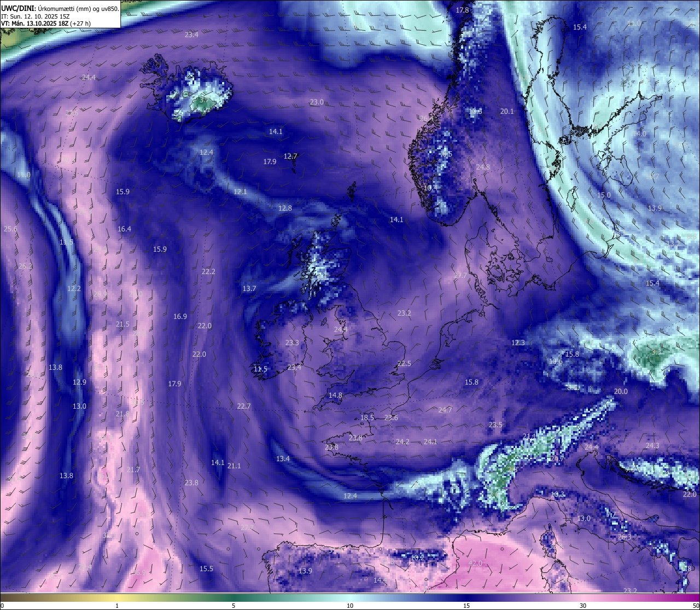The width and height of the screenshot is (700, 610).
Task: Click the 22.2 value on the map
Action: [208, 272]
